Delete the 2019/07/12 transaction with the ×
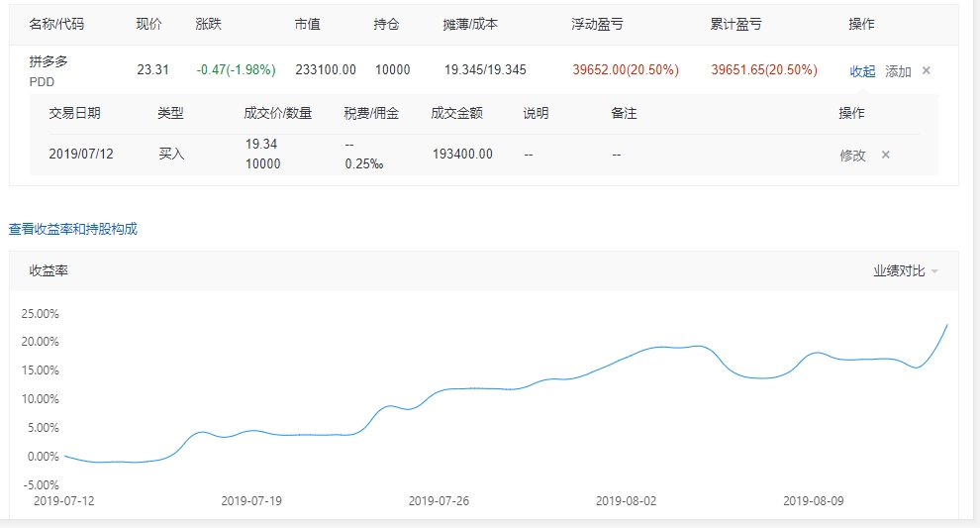The image size is (980, 528). coord(886,155)
